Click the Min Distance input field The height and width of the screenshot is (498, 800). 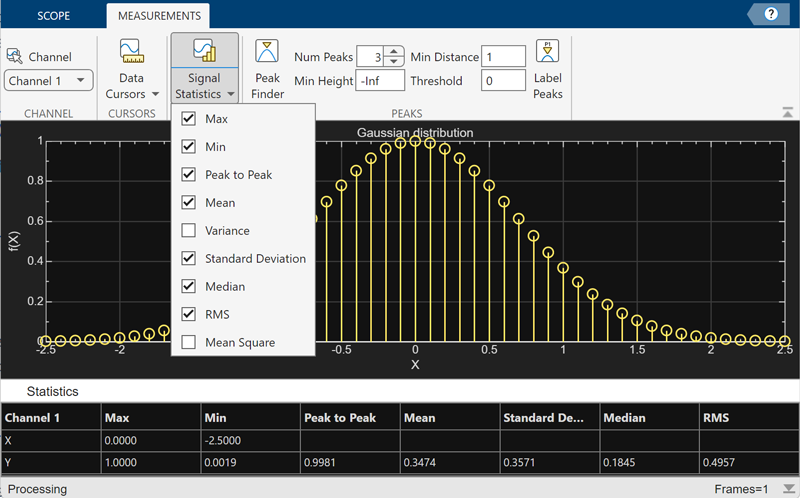click(x=503, y=57)
